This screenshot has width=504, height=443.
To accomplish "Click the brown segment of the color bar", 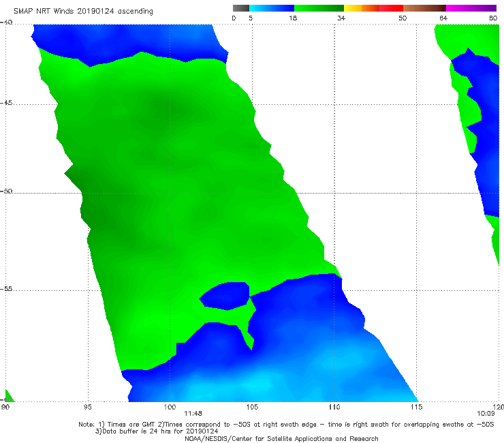I will coord(424,8).
